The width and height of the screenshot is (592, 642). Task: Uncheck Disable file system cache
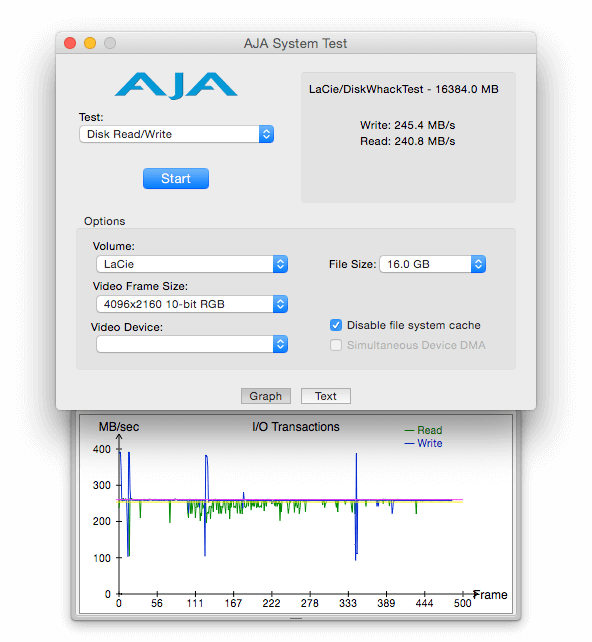336,325
